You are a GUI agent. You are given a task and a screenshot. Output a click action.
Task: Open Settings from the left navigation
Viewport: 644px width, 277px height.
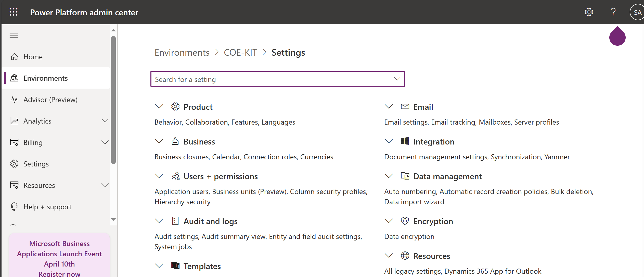click(36, 164)
